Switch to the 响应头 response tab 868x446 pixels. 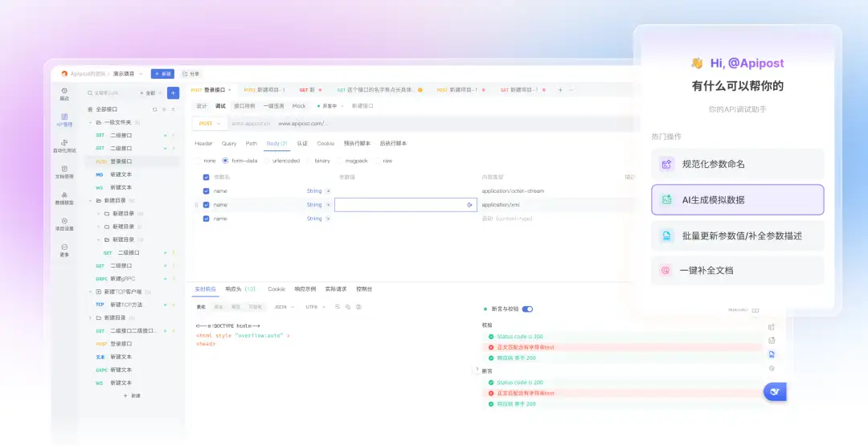pyautogui.click(x=240, y=288)
